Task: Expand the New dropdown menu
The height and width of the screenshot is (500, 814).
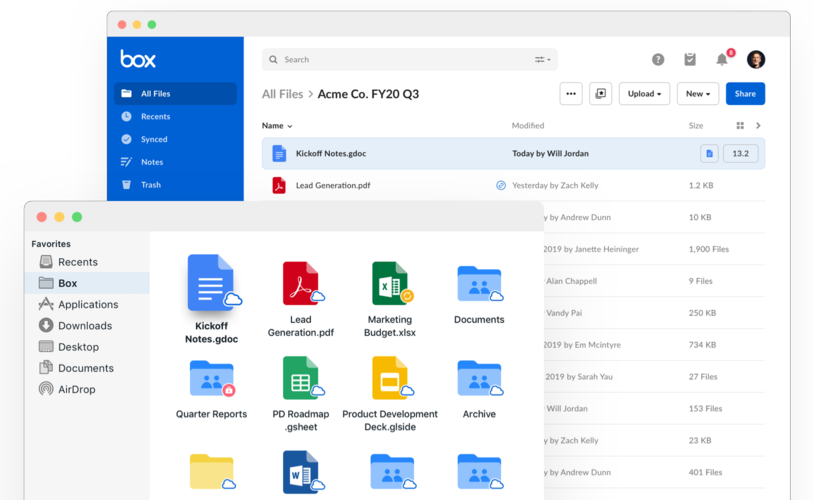Action: 697,94
